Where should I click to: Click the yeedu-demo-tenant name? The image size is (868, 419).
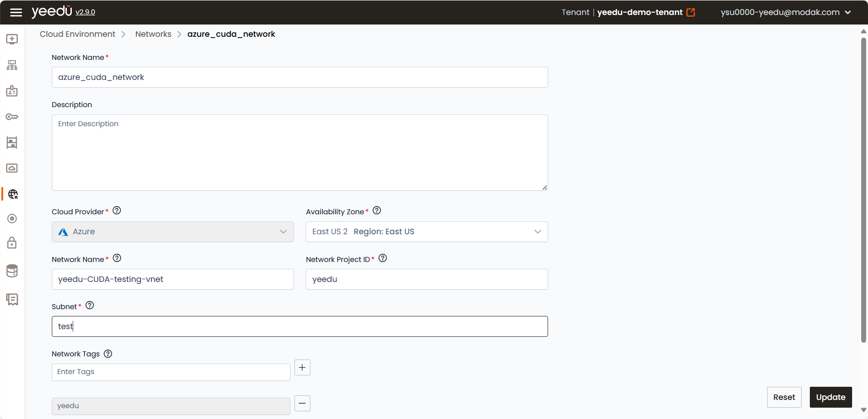639,12
